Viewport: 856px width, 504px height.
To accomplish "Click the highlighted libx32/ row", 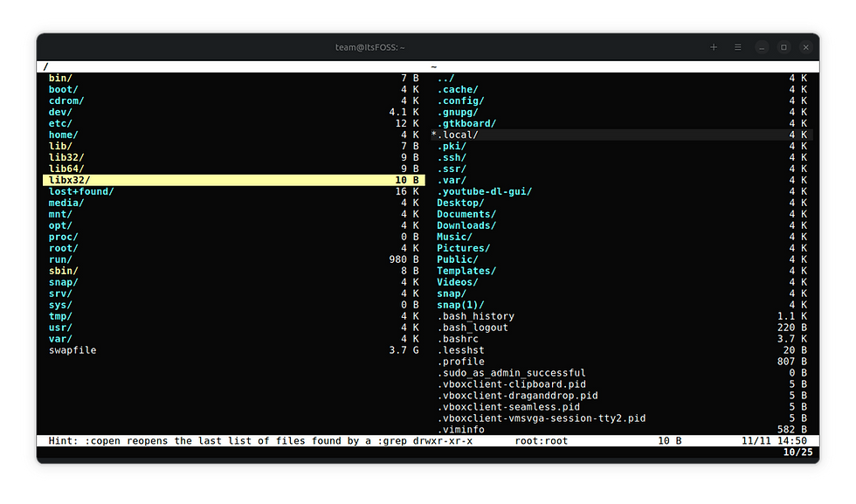I will tap(234, 180).
